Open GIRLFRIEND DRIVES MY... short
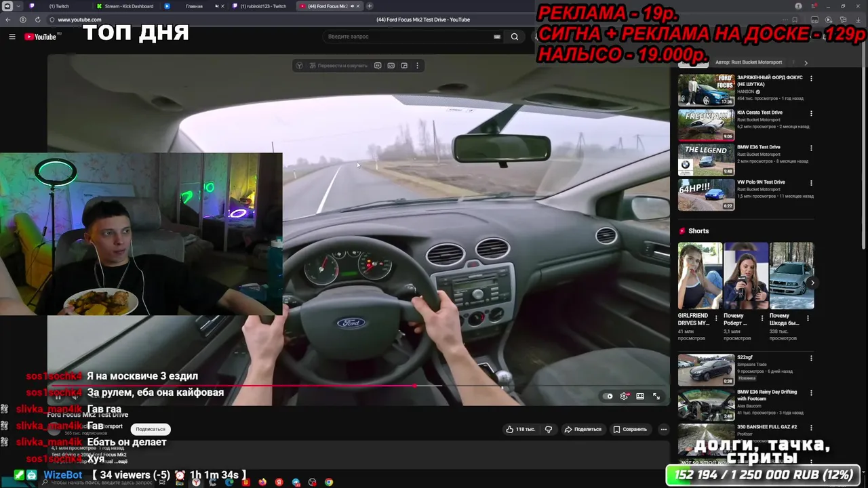Viewport: 868px width, 488px height. (x=700, y=276)
